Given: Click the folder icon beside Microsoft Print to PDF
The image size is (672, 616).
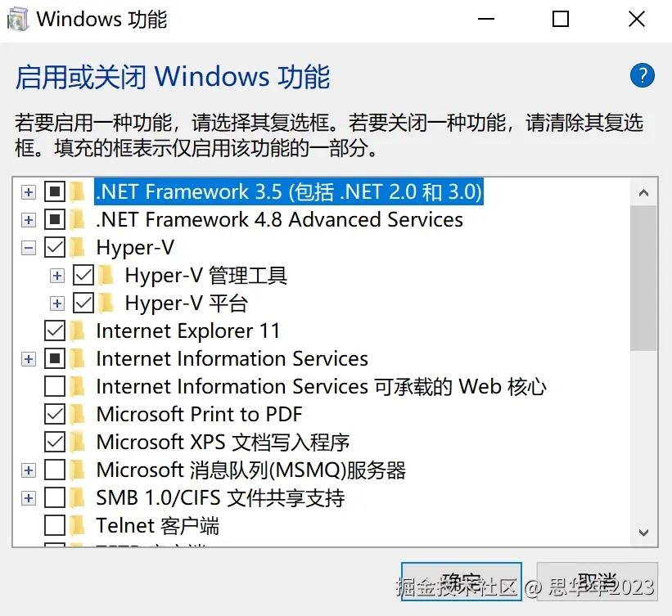Looking at the screenshot, I should (78, 414).
